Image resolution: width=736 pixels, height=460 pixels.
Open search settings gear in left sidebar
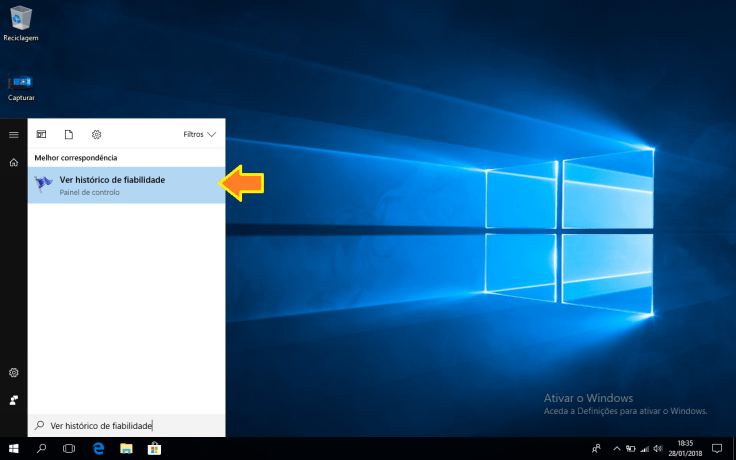point(14,372)
